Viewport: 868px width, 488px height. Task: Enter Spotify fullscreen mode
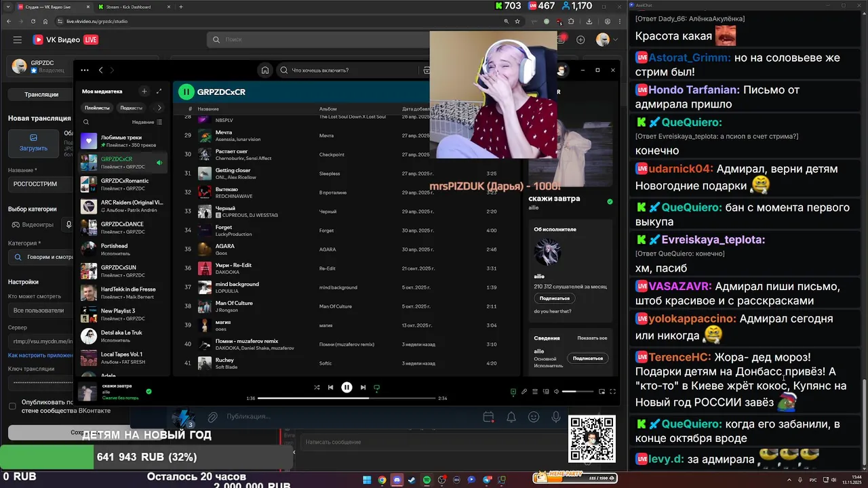coord(612,391)
